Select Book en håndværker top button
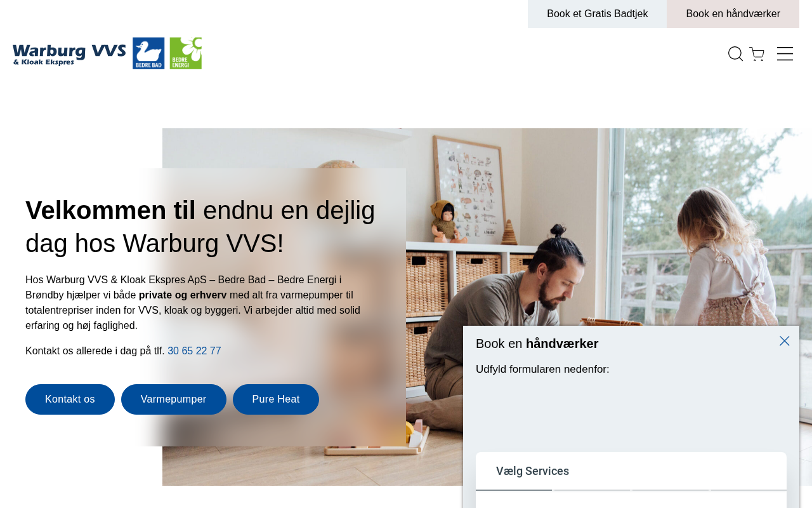812x508 pixels. 733,14
